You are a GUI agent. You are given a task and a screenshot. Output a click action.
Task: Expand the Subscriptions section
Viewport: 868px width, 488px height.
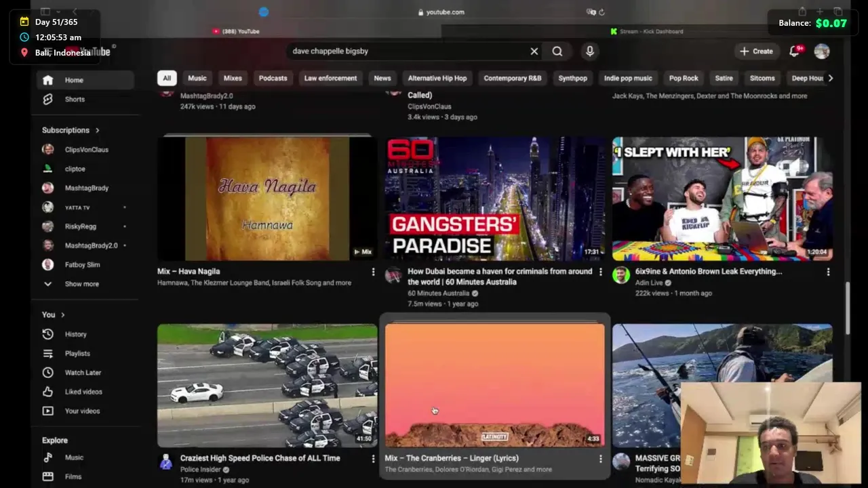(x=71, y=130)
